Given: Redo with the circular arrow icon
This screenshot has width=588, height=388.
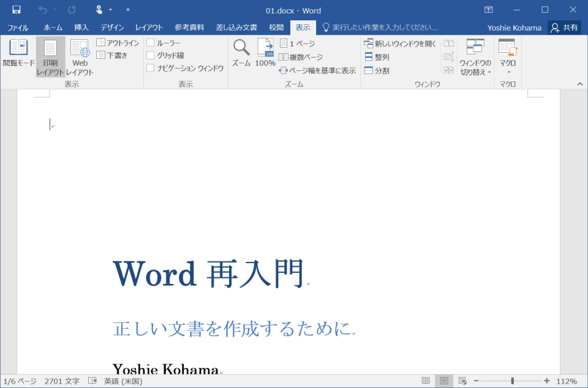Looking at the screenshot, I should click(x=71, y=10).
